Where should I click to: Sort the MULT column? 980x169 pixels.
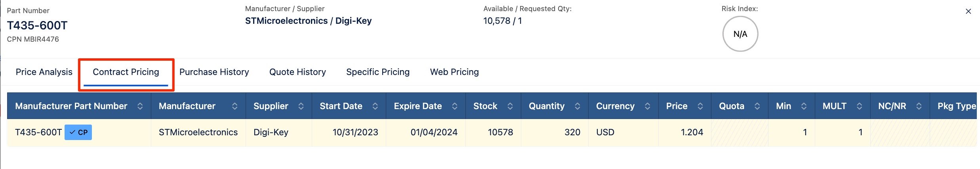859,106
